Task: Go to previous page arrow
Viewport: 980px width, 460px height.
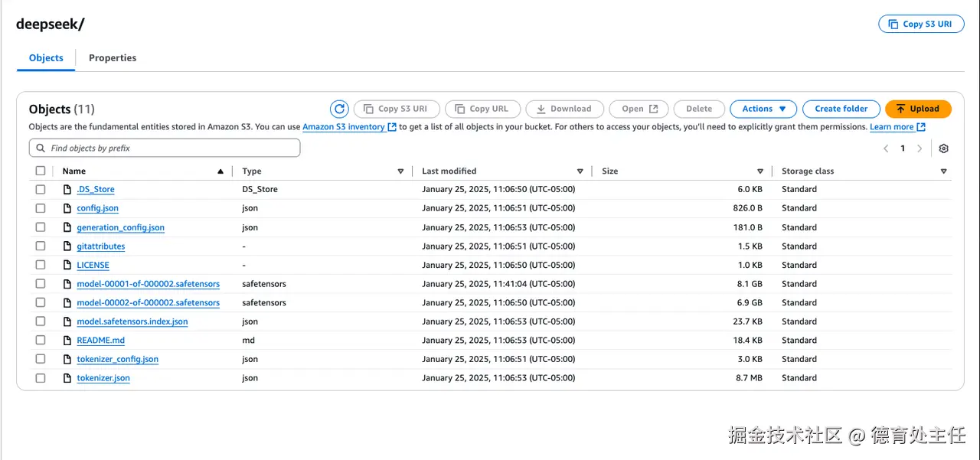Action: [x=886, y=148]
